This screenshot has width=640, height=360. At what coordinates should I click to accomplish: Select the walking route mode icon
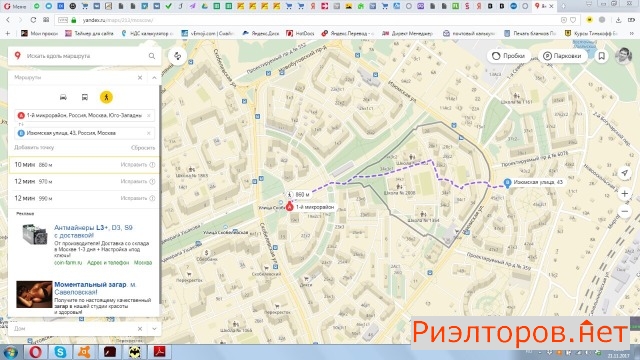pos(106,97)
